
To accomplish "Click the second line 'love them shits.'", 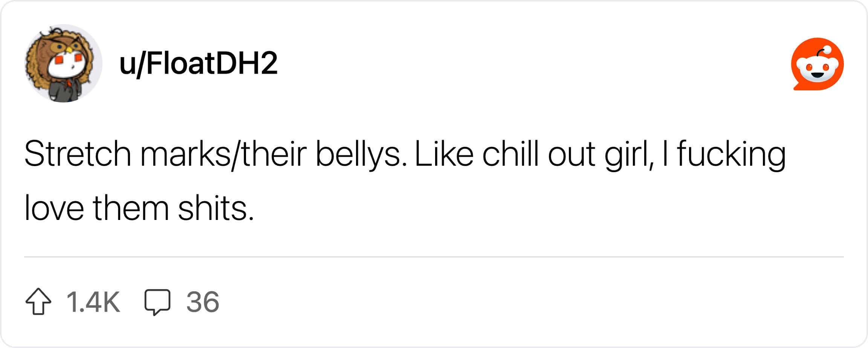I will coord(139,208).
